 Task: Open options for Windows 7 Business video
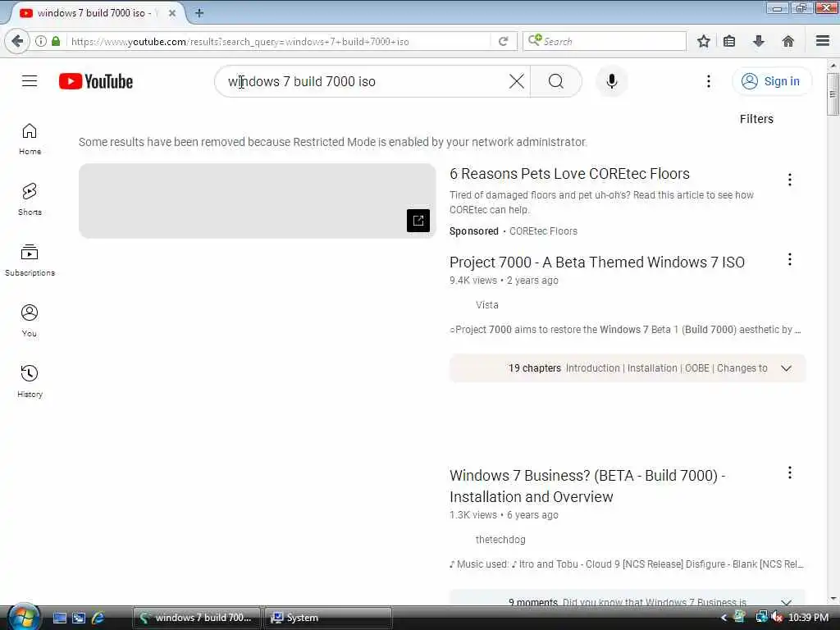point(789,472)
